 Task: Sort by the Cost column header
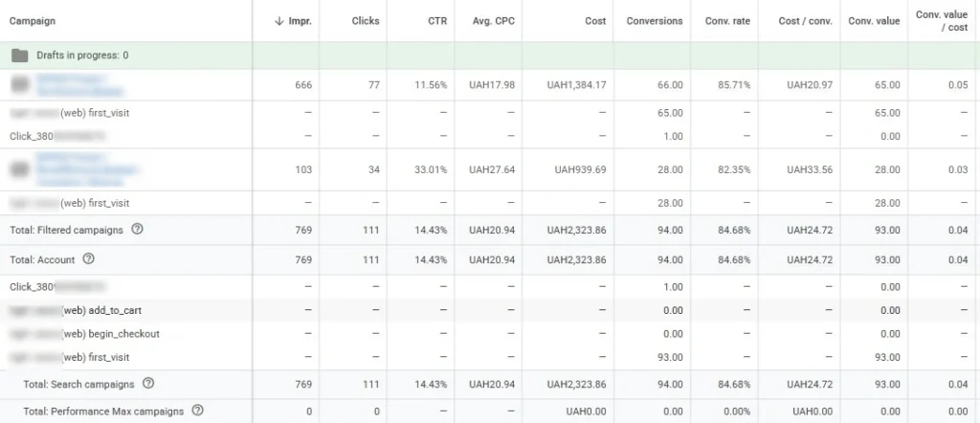pyautogui.click(x=595, y=21)
